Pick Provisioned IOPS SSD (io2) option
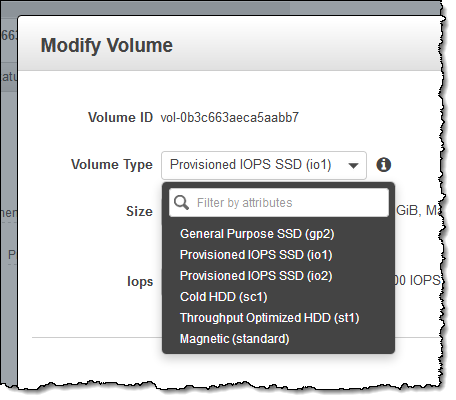The height and width of the screenshot is (400, 456). (x=256, y=276)
